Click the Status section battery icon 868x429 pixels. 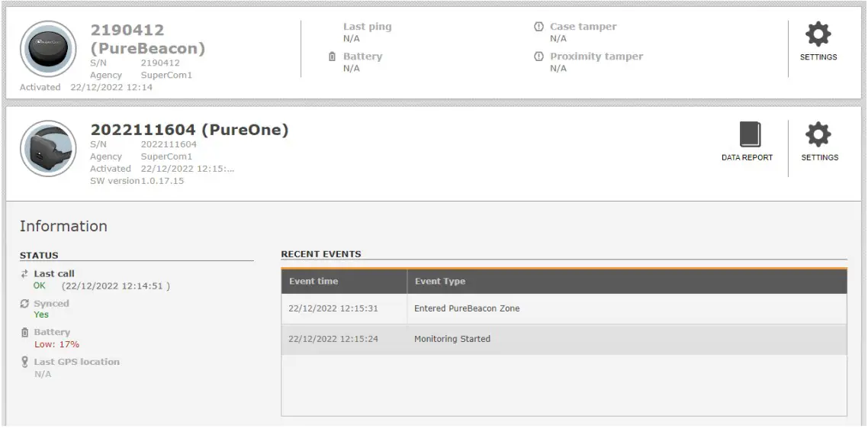coord(24,333)
